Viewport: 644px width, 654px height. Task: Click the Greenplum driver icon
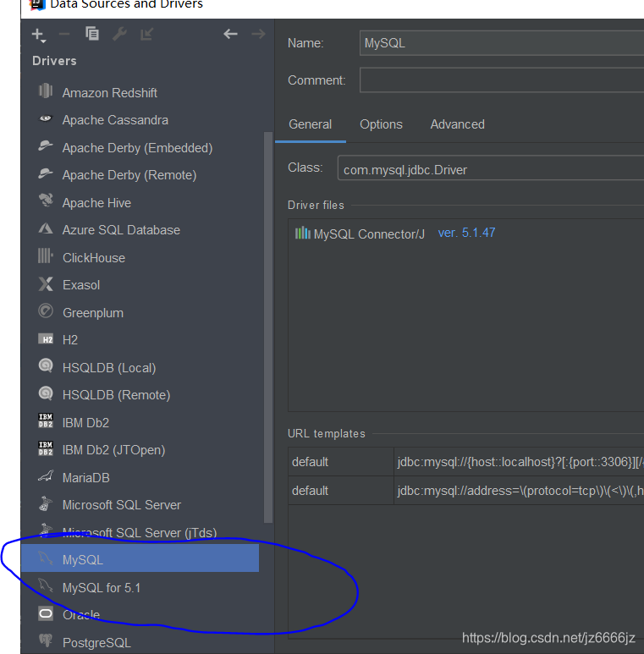click(46, 311)
